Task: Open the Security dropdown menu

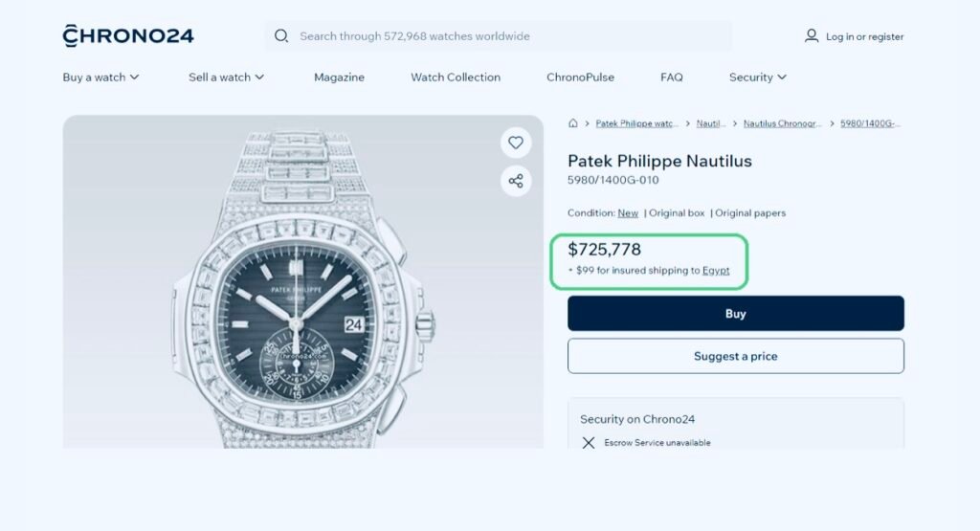Action: coord(758,77)
